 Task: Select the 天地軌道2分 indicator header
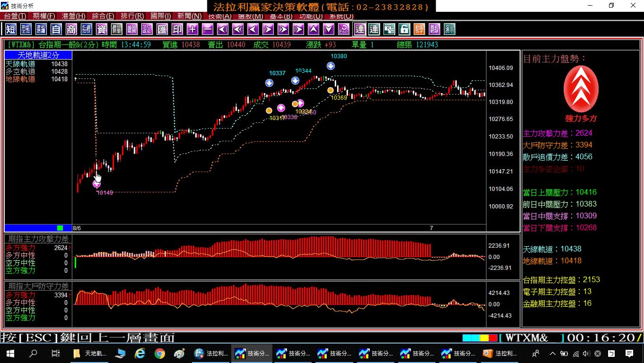38,55
